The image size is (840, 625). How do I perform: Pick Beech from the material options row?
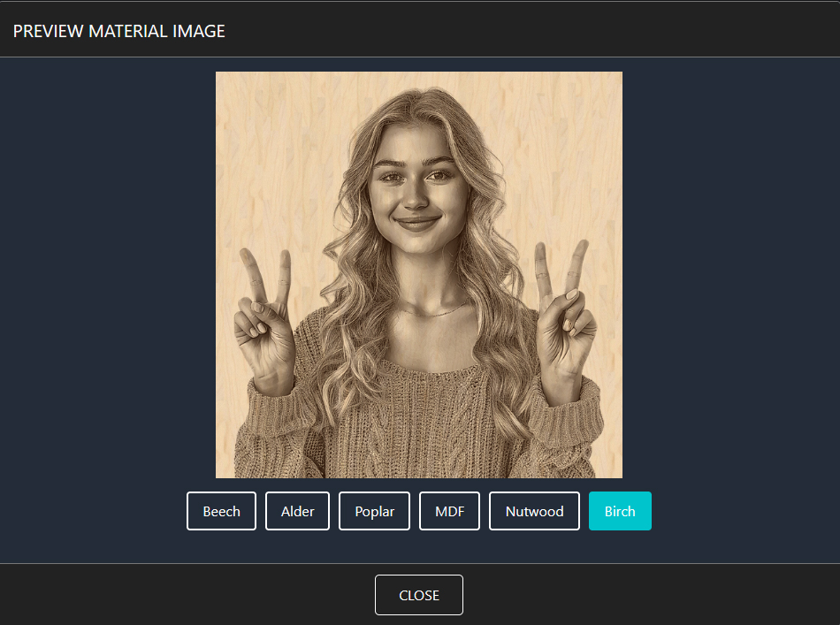point(221,511)
